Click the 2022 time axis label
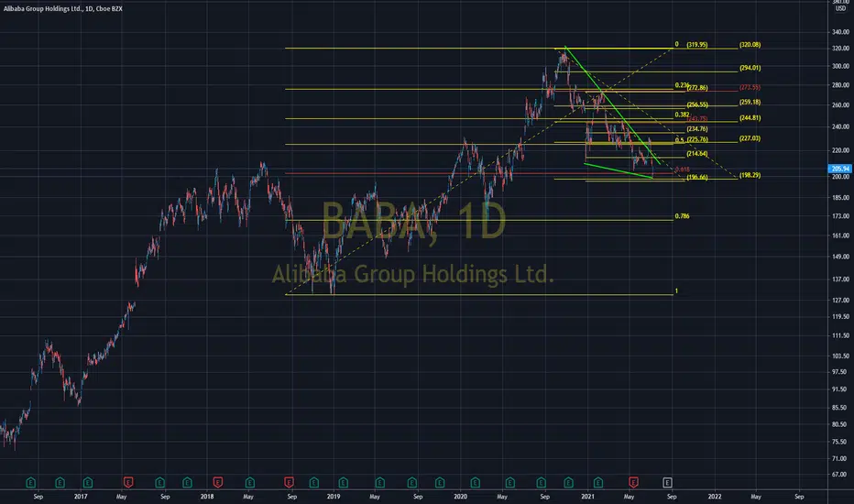Screen dimensions: 854x504 coord(715,497)
